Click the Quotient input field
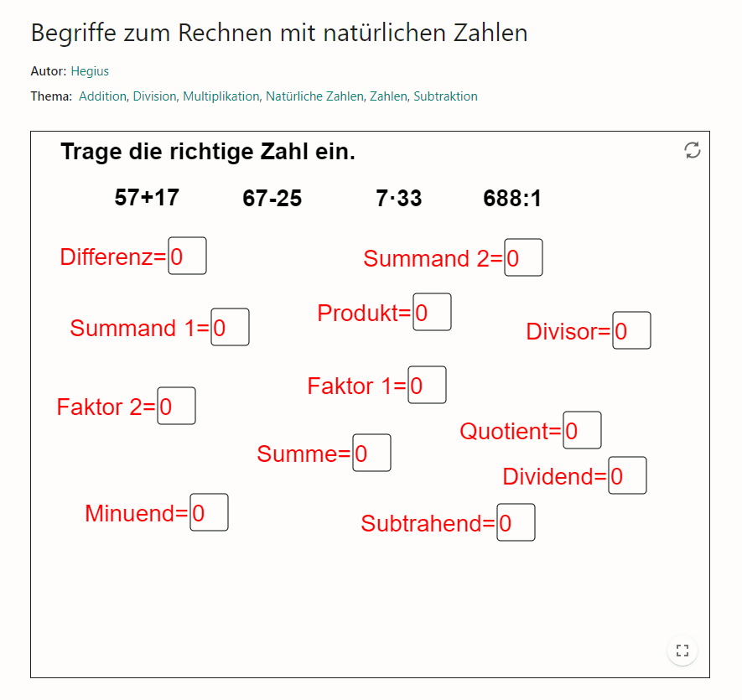Viewport: 742px width, 700px height. pos(582,431)
